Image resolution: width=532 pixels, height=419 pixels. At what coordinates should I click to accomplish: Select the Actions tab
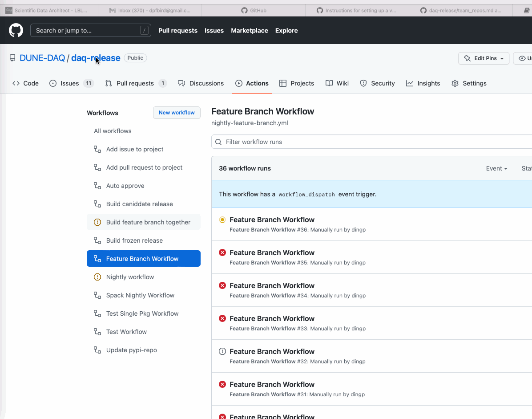[252, 83]
